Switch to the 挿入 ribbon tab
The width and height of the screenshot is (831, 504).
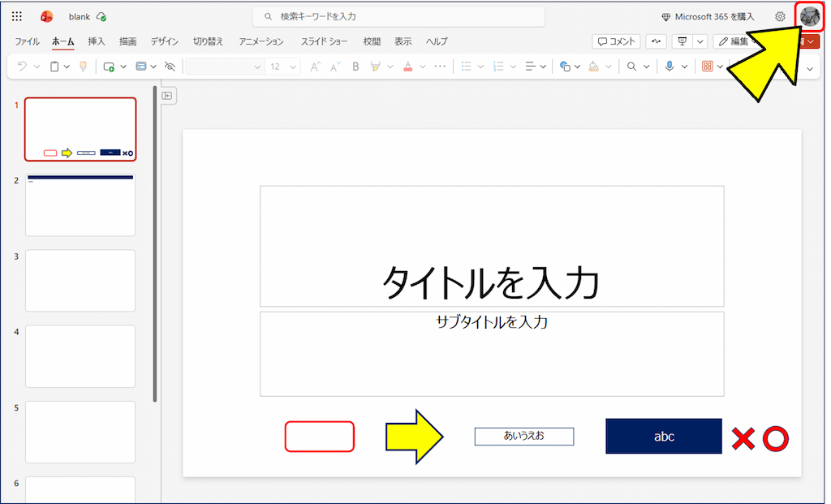[x=96, y=41]
